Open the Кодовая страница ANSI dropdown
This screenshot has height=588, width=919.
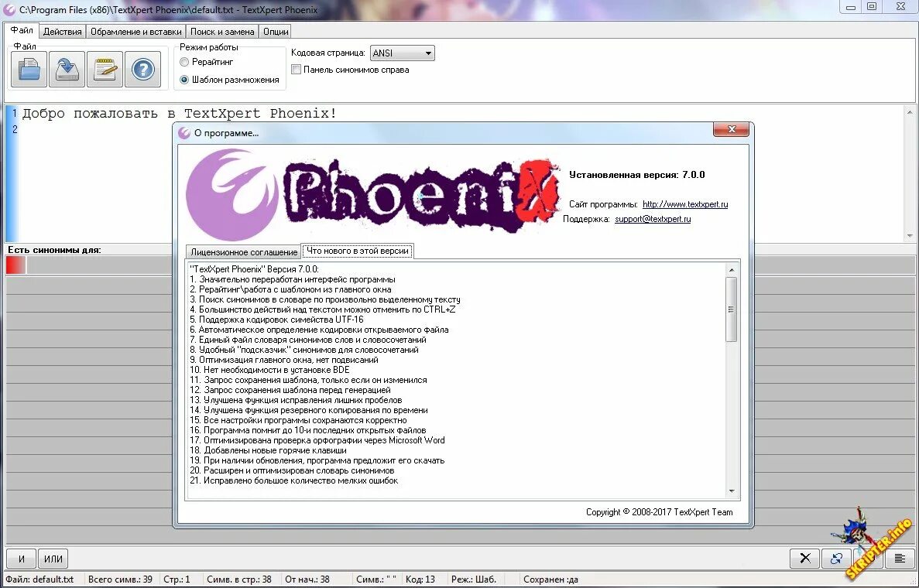(x=402, y=53)
